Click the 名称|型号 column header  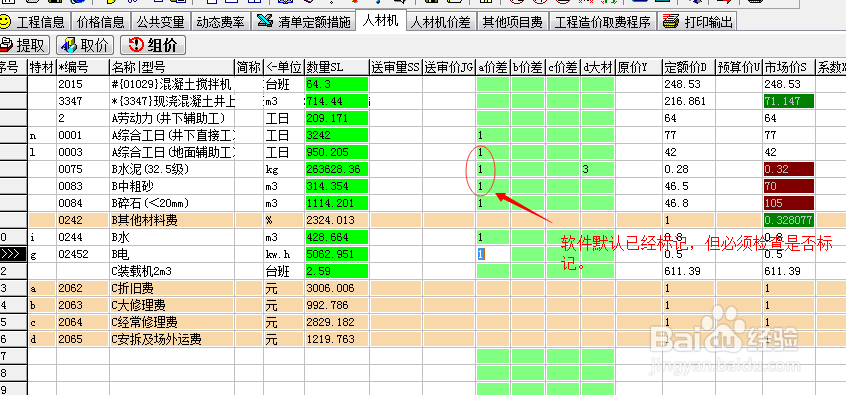tap(172, 67)
